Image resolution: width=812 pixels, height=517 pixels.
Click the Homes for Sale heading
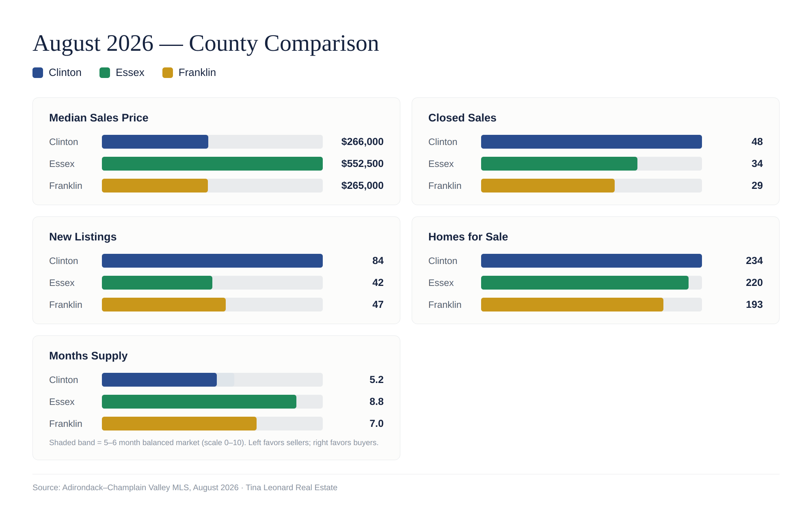[468, 237]
